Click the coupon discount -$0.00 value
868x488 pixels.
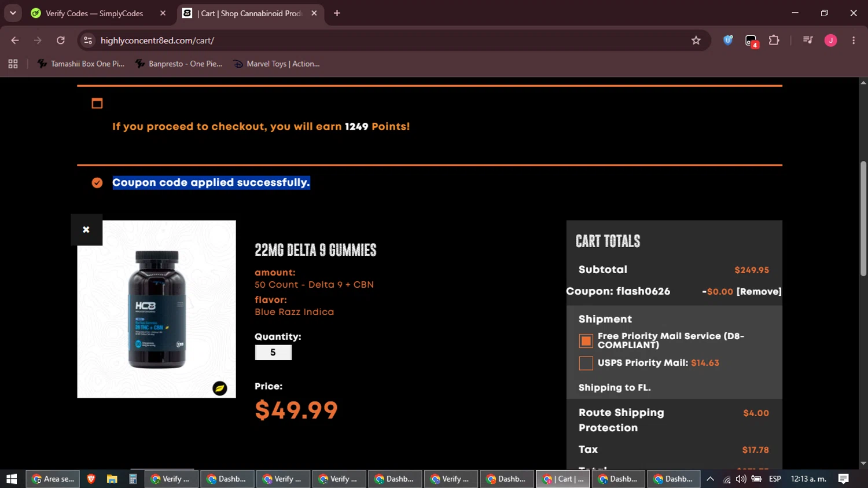[718, 292]
